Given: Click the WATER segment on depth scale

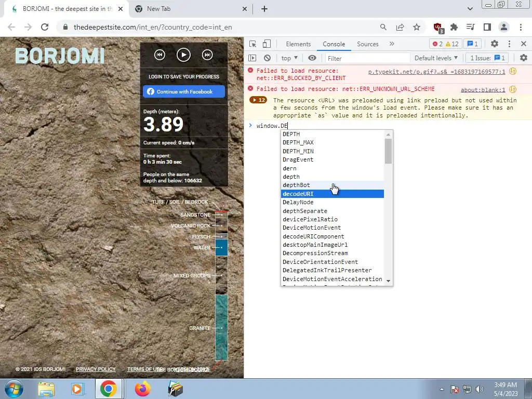Looking at the screenshot, I should tap(221, 248).
